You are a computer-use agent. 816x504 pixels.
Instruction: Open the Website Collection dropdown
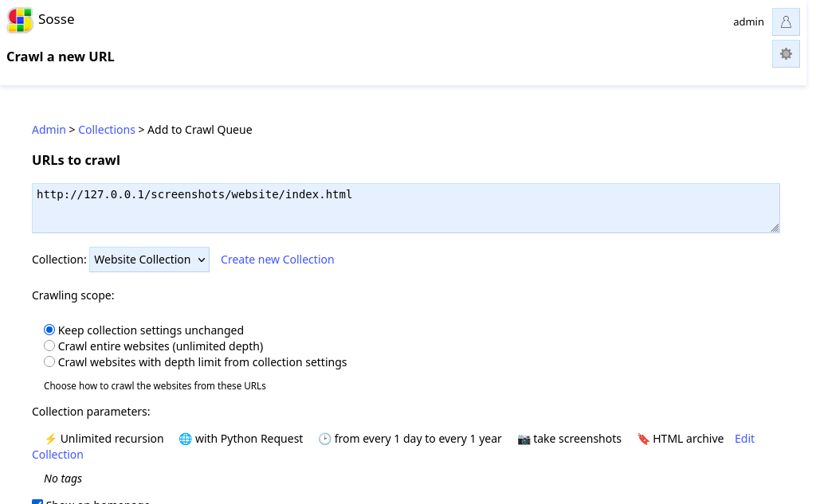coord(149,260)
